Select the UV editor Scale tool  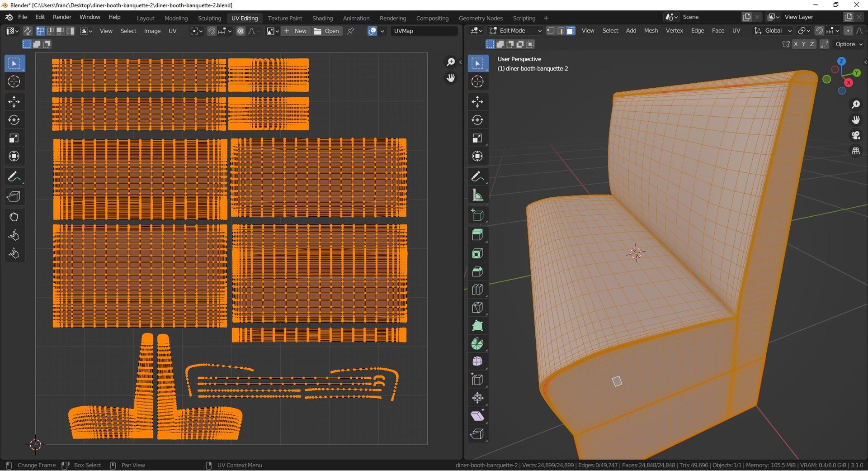click(x=14, y=138)
